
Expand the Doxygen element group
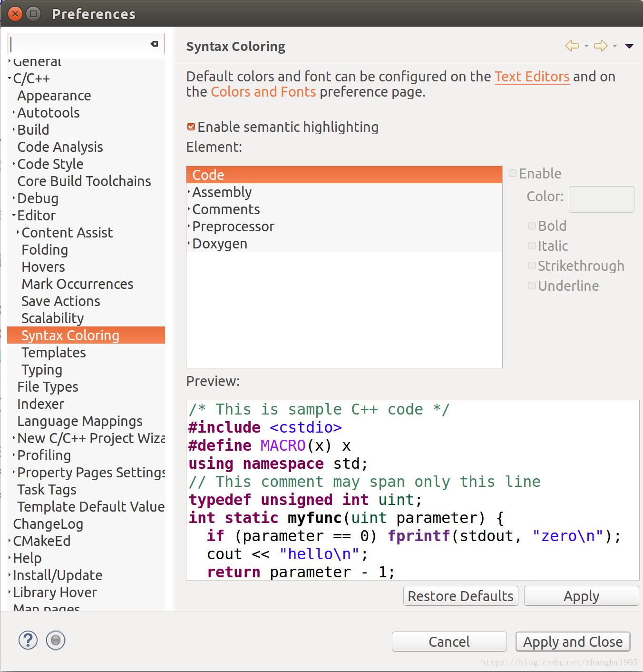189,243
